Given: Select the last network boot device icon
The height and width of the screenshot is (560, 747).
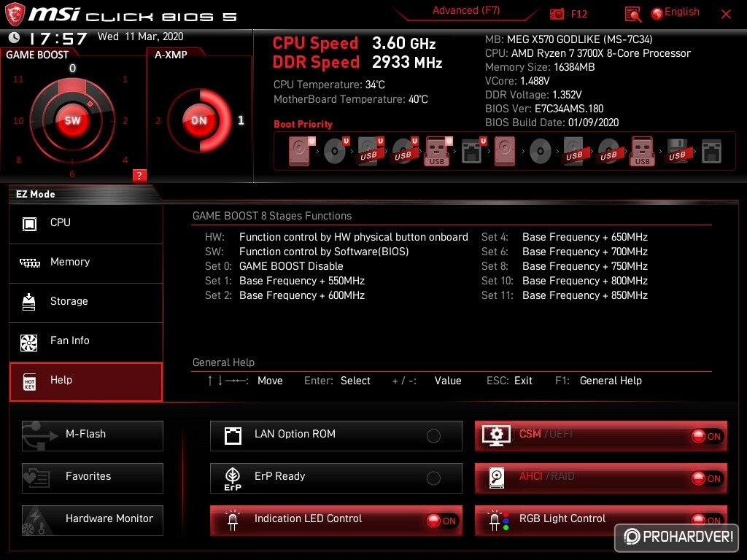Looking at the screenshot, I should point(712,152).
